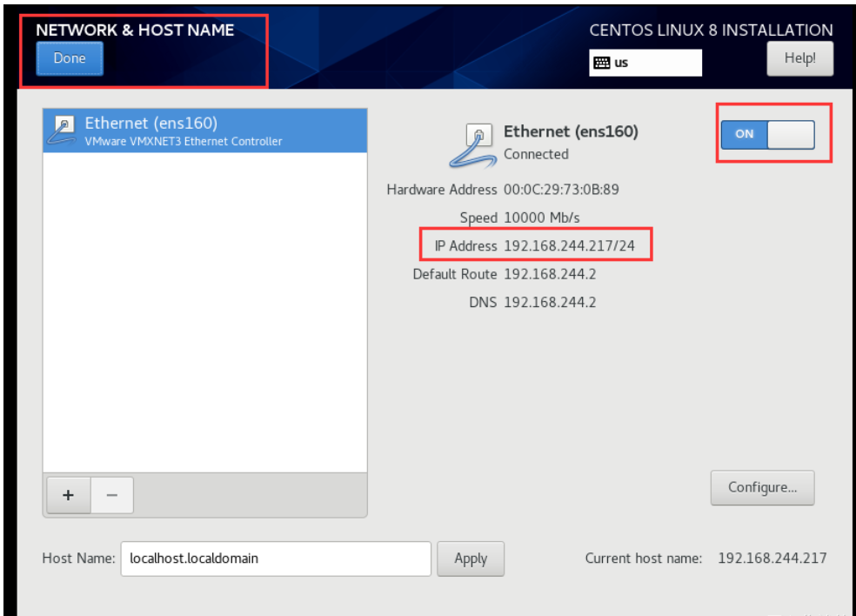Open the Help! documentation
This screenshot has height=616, width=856.
coord(799,59)
